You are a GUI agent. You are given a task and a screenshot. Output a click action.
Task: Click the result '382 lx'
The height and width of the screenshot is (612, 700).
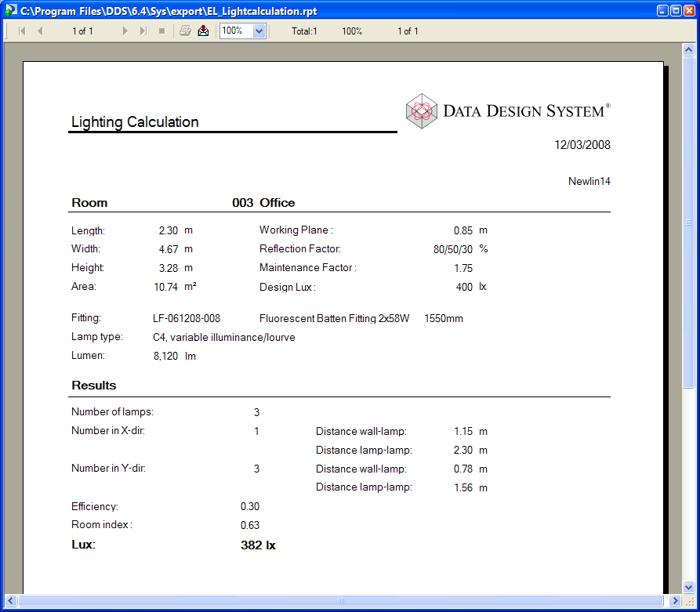pyautogui.click(x=258, y=545)
